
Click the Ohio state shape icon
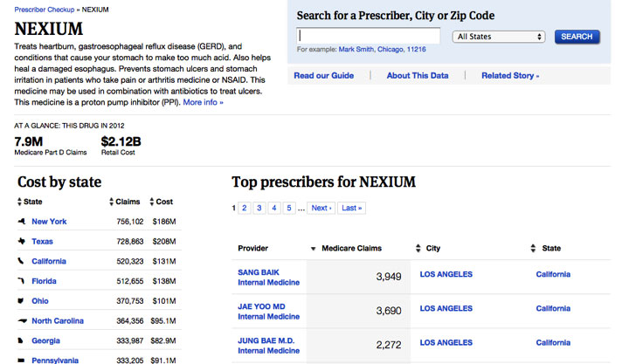pyautogui.click(x=21, y=300)
